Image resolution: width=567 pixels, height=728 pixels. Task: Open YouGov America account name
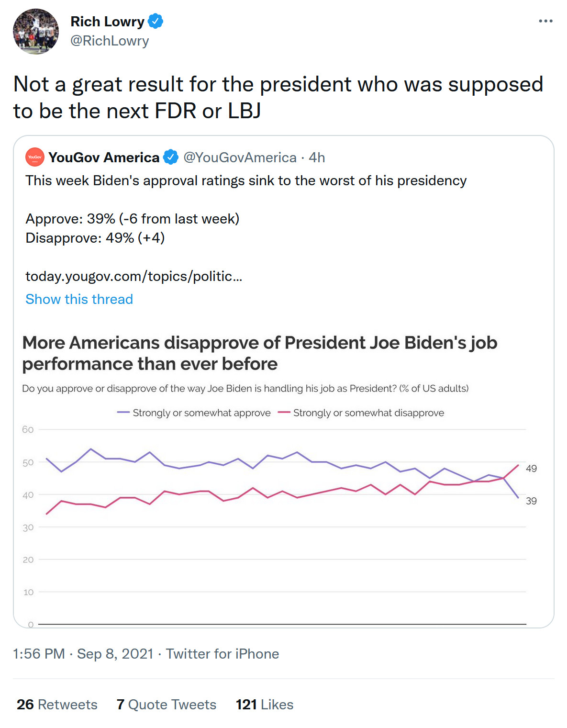coord(104,157)
